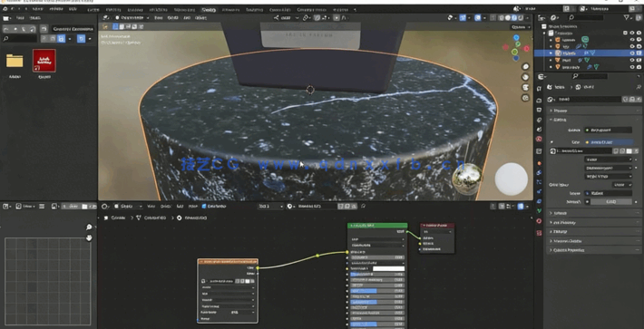This screenshot has height=329, width=644.
Task: Open the Object Data properties tab
Action: [x=540, y=211]
